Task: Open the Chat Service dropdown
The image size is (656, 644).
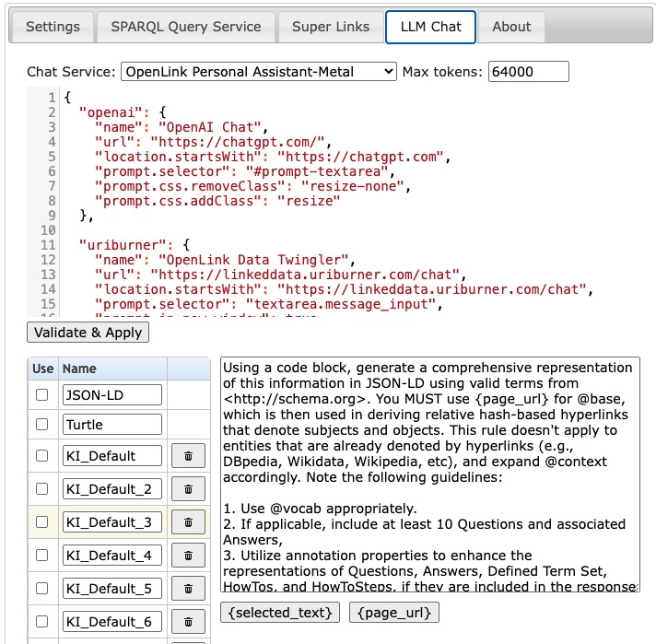Action: pyautogui.click(x=258, y=72)
